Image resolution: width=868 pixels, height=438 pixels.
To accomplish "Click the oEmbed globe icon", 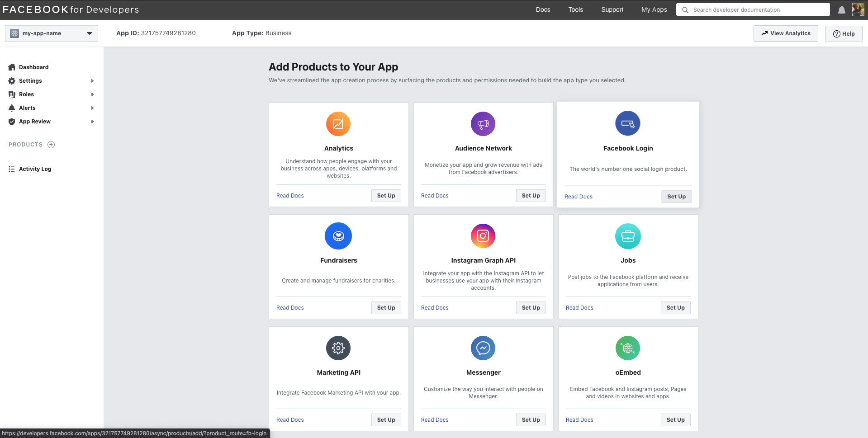I will click(x=628, y=348).
